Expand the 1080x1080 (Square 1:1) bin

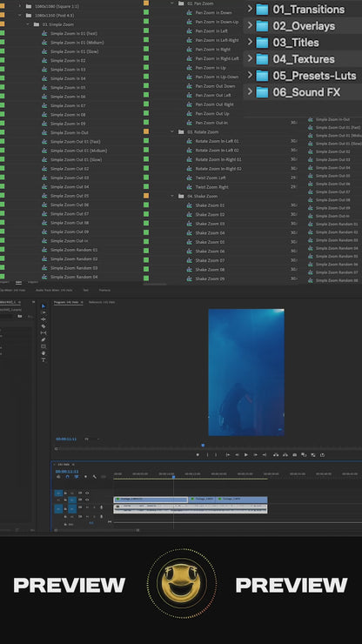coord(20,6)
